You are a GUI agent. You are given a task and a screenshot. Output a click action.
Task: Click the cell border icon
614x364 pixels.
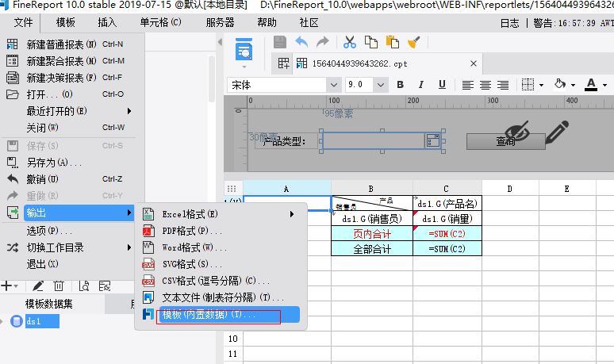pyautogui.click(x=528, y=85)
